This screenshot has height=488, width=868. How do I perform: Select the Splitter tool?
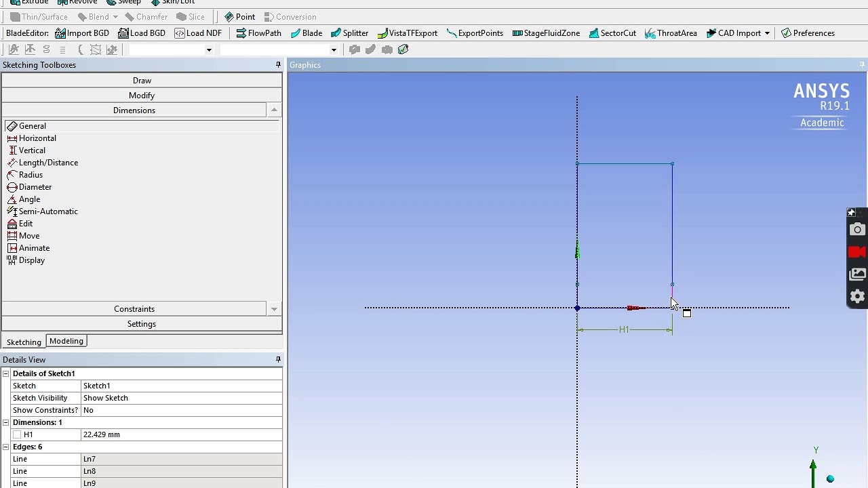click(x=349, y=33)
